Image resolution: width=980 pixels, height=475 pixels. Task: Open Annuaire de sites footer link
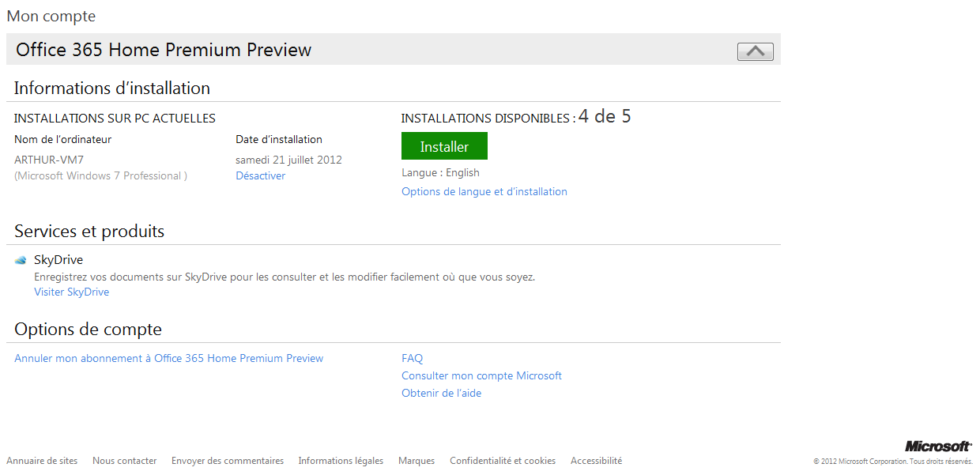click(x=42, y=461)
